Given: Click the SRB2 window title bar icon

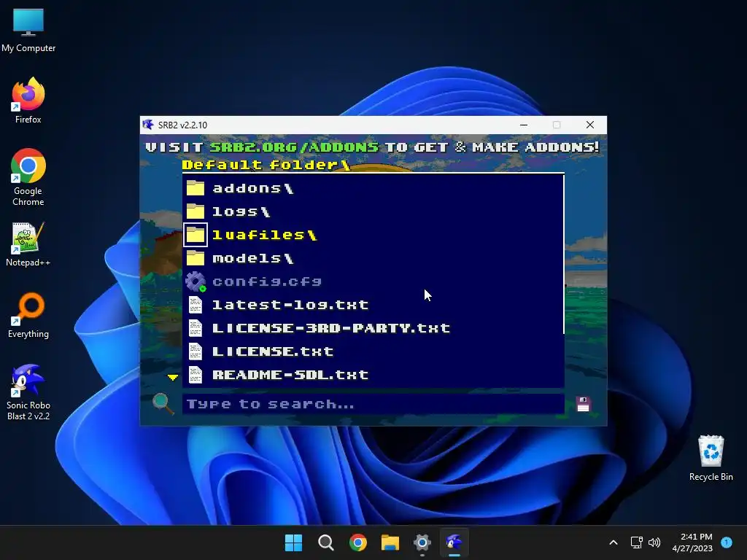Looking at the screenshot, I should (148, 125).
